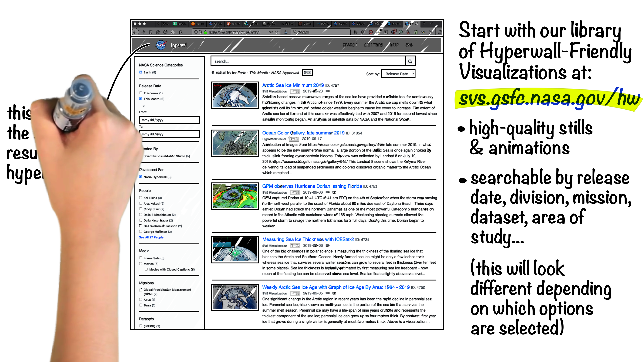Click the From date field mm/dd/yyyy
This screenshot has width=644, height=362.
tap(169, 120)
